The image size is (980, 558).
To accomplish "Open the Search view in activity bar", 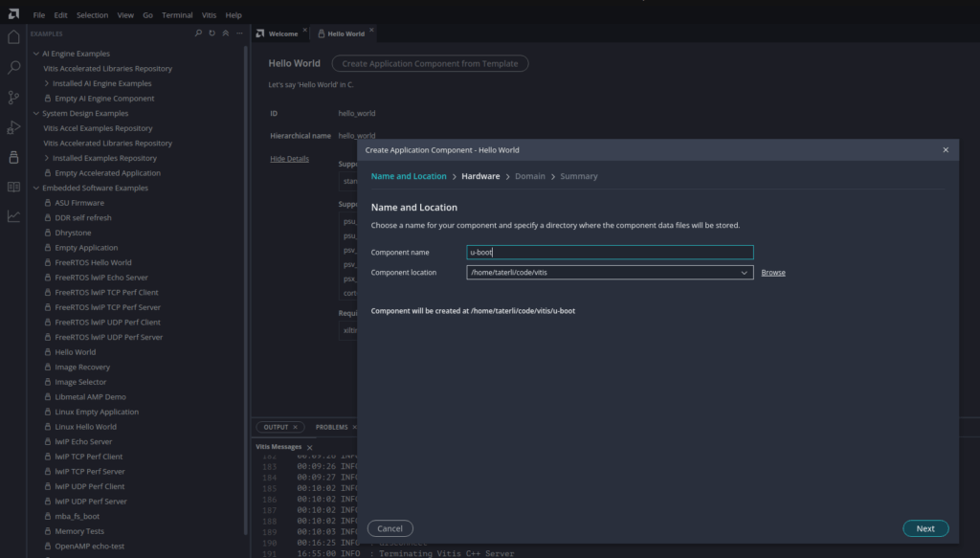I will tap(13, 67).
